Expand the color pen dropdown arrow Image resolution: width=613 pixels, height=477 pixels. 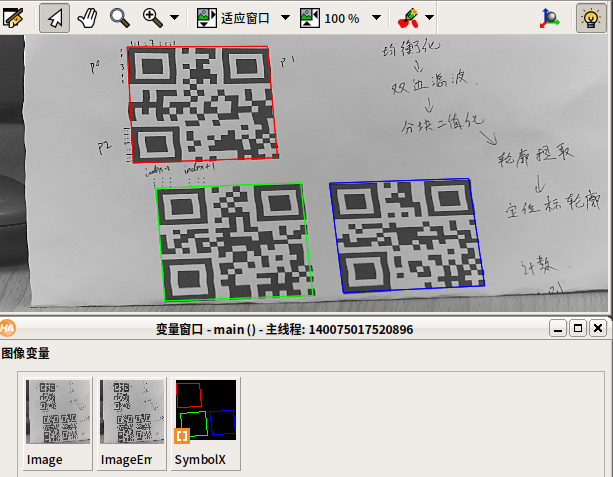[x=429, y=18]
